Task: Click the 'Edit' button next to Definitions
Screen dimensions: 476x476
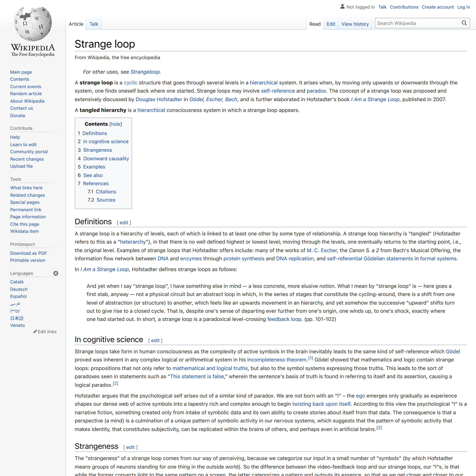Action: (x=123, y=222)
